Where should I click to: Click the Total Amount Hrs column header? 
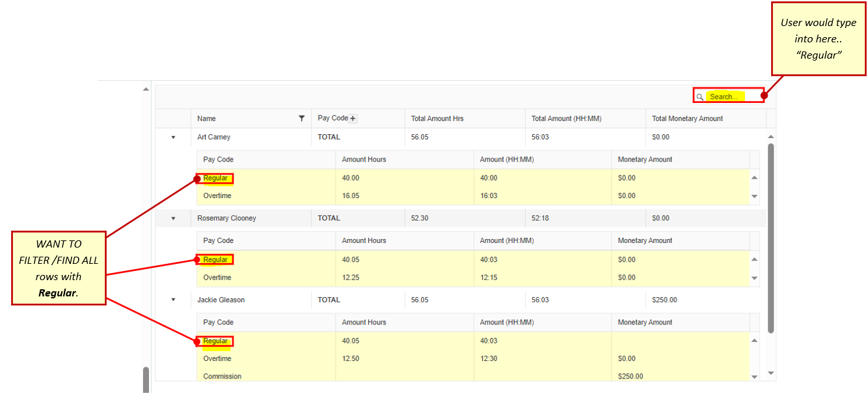tap(437, 118)
